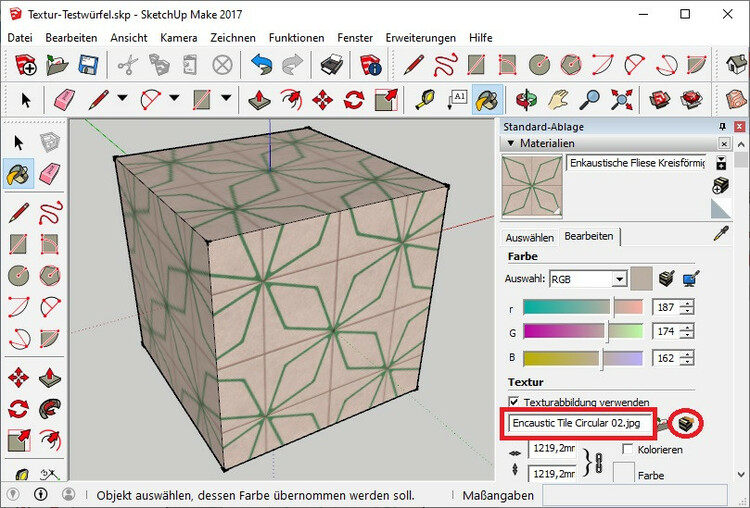Screen dimensions: 750x508
Task: Click the credits info status bar icon
Action: [41, 494]
